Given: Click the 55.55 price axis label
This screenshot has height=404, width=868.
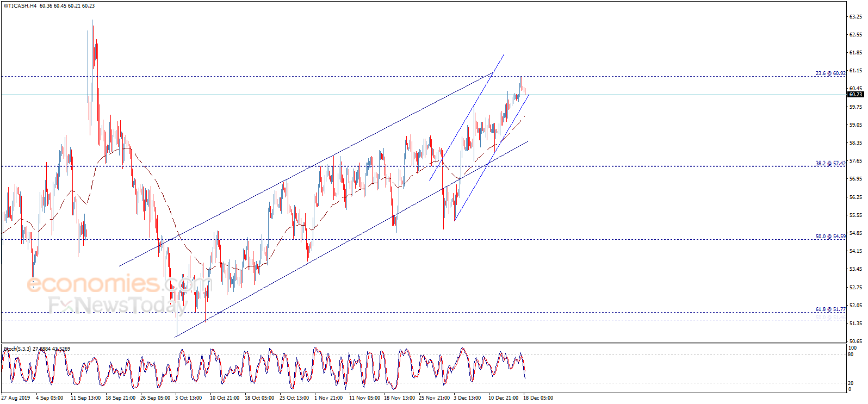Looking at the screenshot, I should coord(855,215).
